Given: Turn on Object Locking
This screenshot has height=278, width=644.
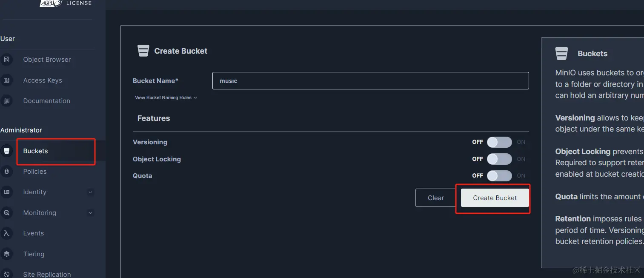Looking at the screenshot, I should pyautogui.click(x=499, y=159).
